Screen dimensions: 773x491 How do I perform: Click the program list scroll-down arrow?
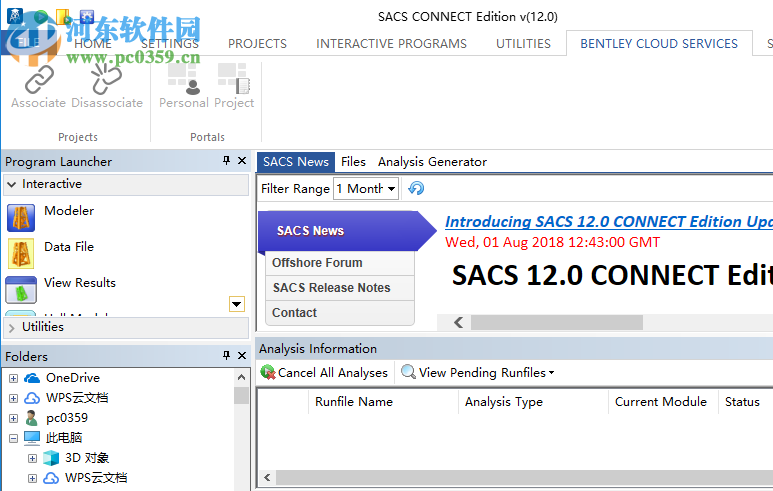pyautogui.click(x=237, y=304)
